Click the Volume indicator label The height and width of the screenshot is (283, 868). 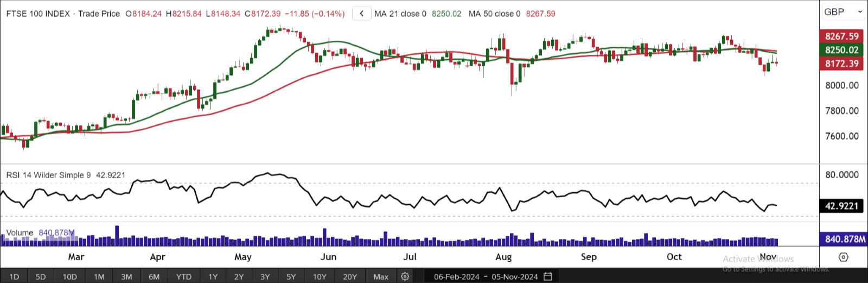click(20, 232)
